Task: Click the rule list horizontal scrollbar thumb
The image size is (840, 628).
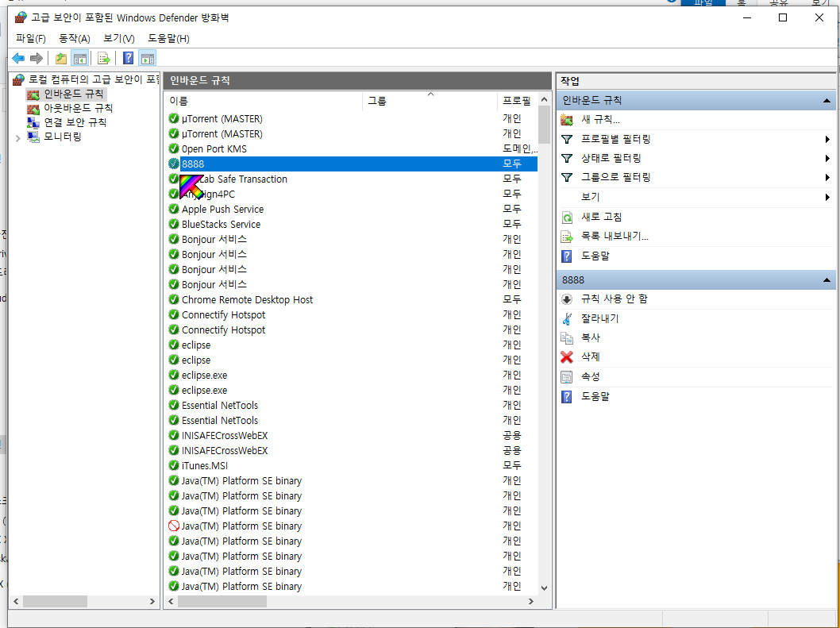Action: (x=222, y=602)
